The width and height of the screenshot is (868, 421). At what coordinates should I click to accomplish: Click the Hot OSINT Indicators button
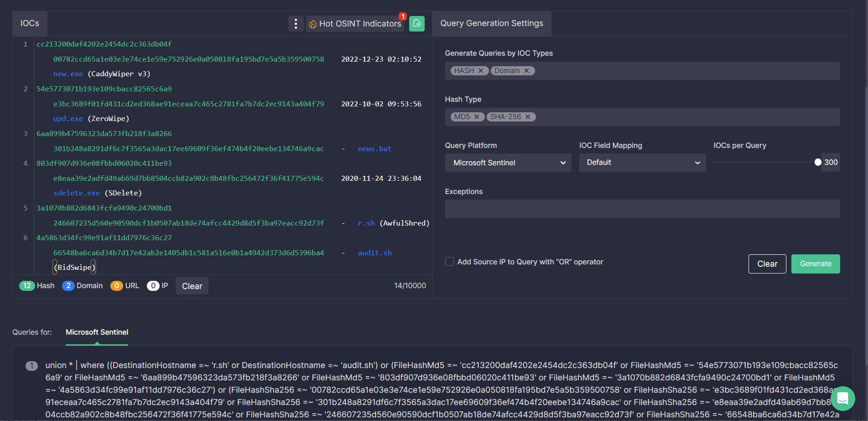point(356,24)
